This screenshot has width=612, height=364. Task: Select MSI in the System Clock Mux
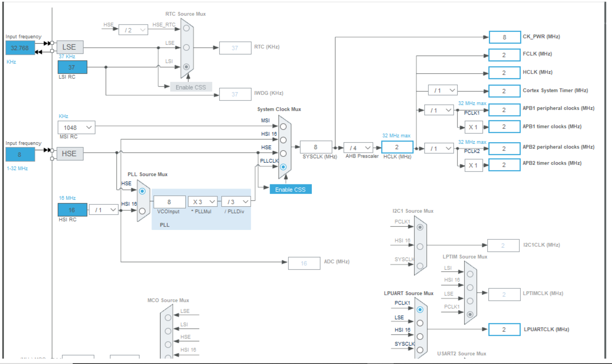(283, 126)
